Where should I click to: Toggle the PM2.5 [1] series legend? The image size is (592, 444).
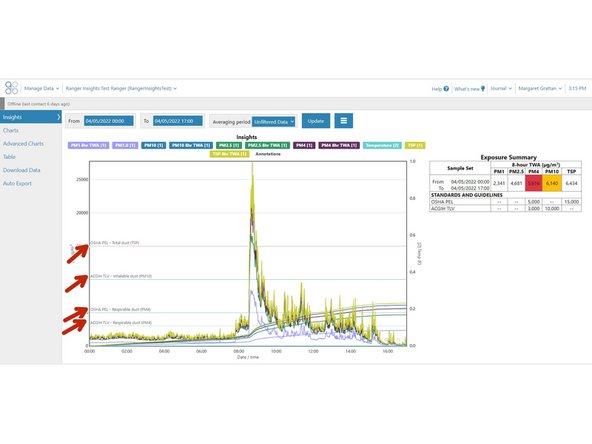[229, 145]
